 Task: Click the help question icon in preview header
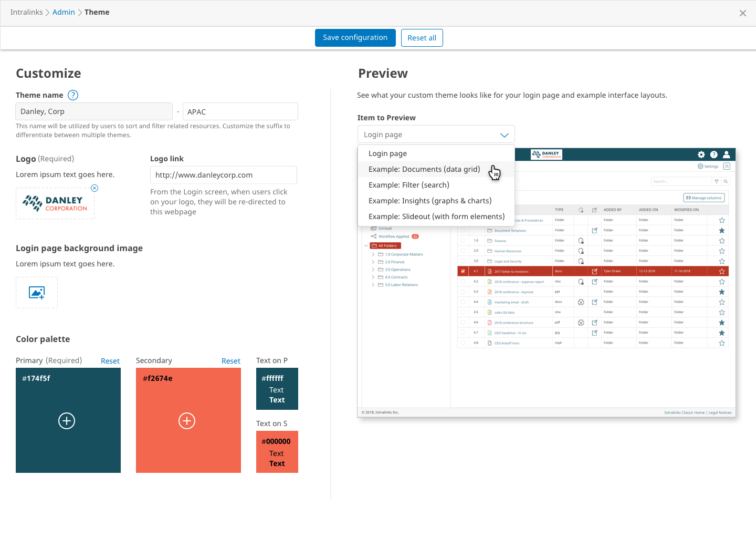click(x=714, y=154)
